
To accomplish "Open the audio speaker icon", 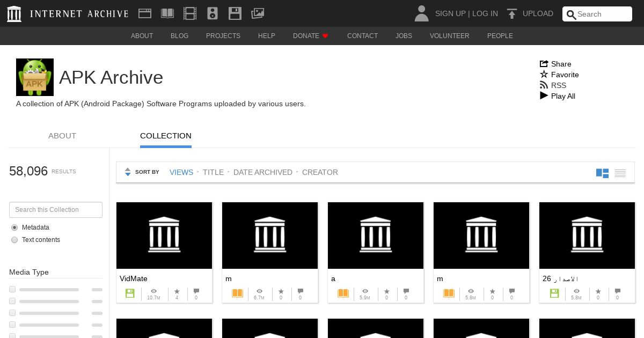I will (x=213, y=13).
